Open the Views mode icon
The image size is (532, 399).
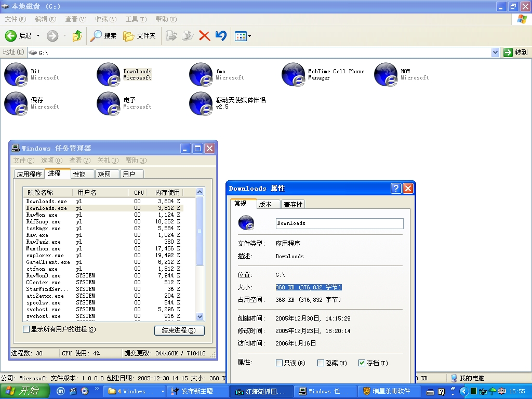pyautogui.click(x=241, y=36)
